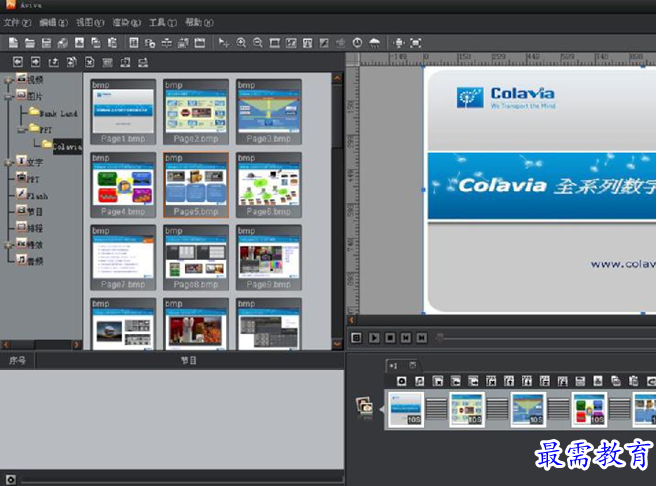Expand the 视频 tree node
The height and width of the screenshot is (486, 659).
tap(7, 80)
